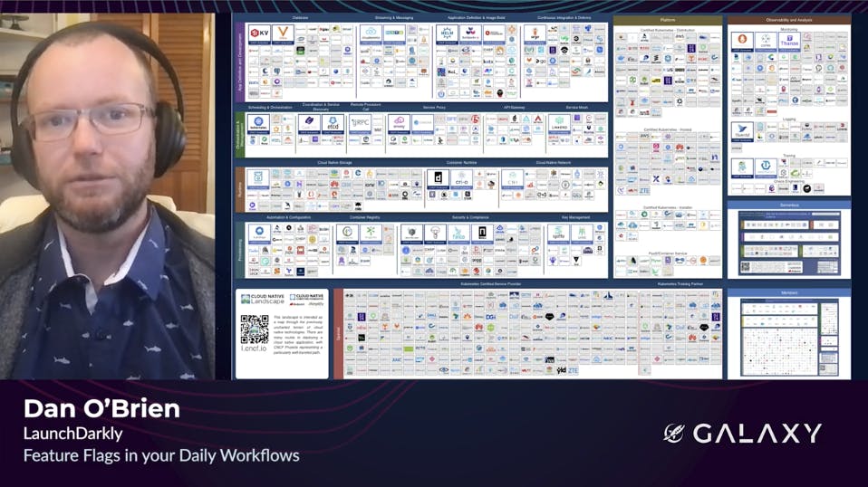Select the Dragonfly logo card

[371, 234]
